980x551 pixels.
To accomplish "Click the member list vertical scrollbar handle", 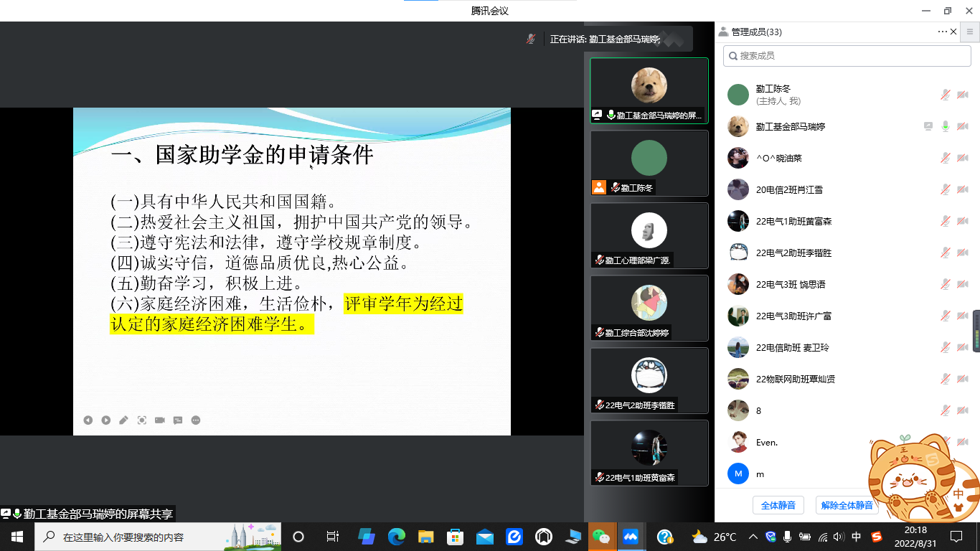I will [976, 331].
